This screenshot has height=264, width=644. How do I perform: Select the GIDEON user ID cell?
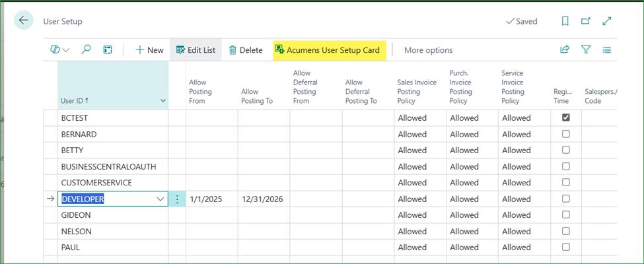pyautogui.click(x=113, y=215)
